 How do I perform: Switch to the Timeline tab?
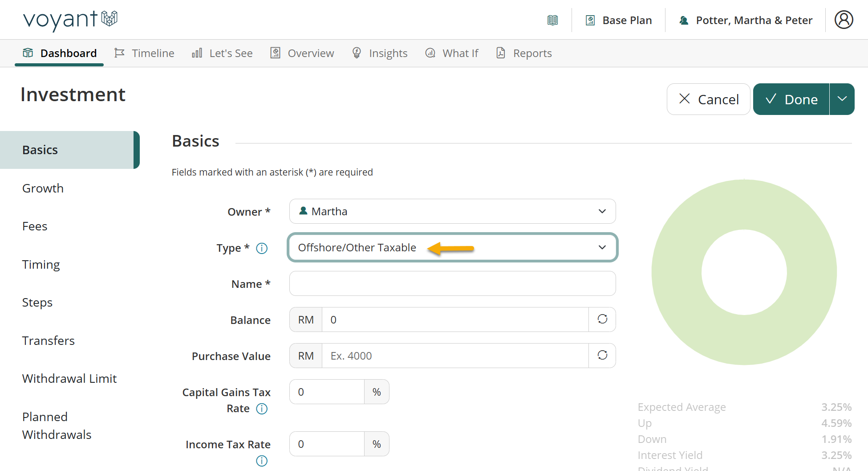pyautogui.click(x=144, y=53)
